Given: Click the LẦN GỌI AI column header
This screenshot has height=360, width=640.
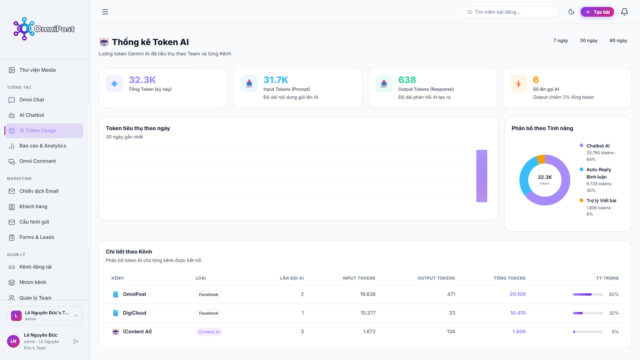Looking at the screenshot, I should [291, 278].
